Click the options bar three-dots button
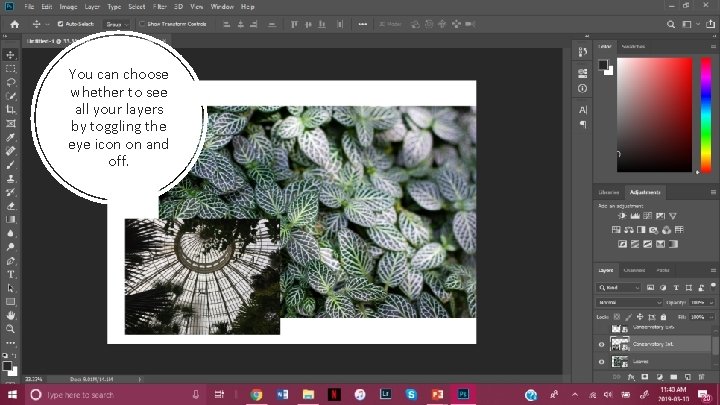720x405 pixels. 362,24
